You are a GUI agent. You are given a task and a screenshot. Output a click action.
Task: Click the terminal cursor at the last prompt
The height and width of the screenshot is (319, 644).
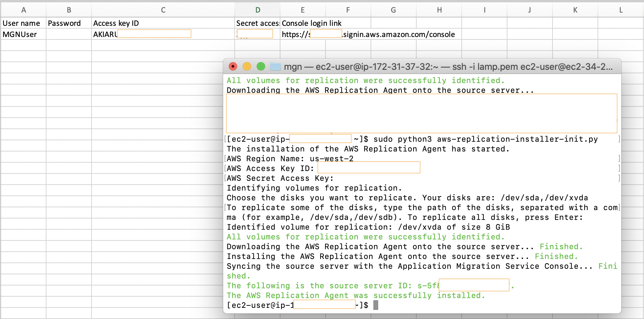[376, 305]
